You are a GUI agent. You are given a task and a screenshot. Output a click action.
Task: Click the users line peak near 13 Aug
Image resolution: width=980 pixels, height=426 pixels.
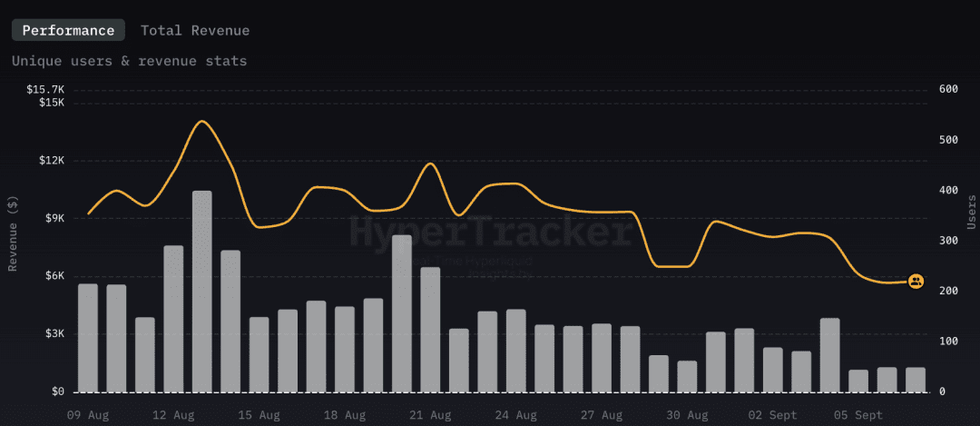point(201,122)
